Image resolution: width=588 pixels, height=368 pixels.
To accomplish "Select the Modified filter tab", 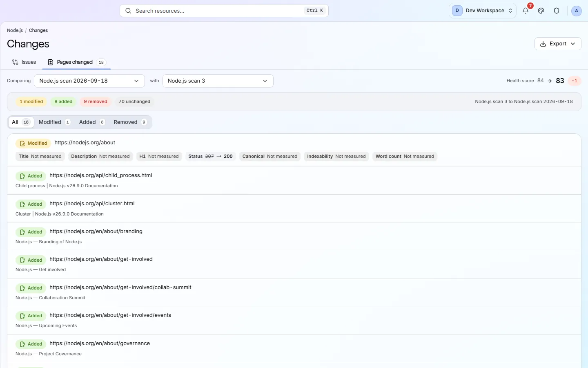I will [x=55, y=122].
